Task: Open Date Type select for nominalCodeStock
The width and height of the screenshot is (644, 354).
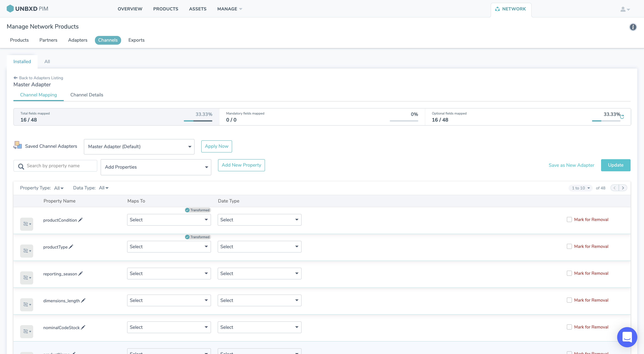Action: (259, 327)
